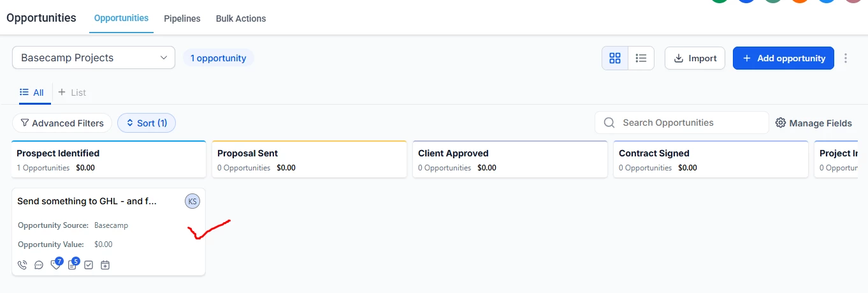Image resolution: width=868 pixels, height=293 pixels.
Task: Open the notes icon showing badge 5
Action: point(73,264)
